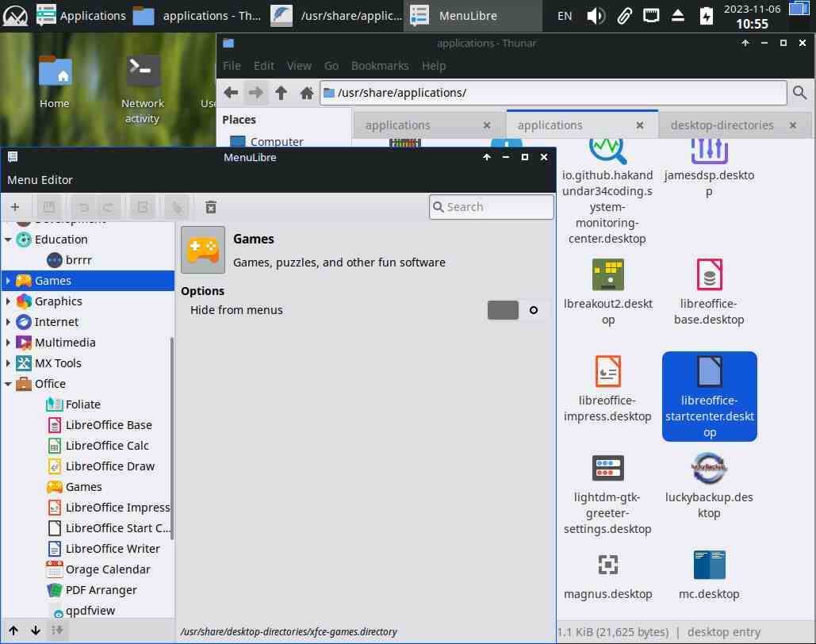The width and height of the screenshot is (816, 644).
Task: Go to parent folder in Thunar
Action: click(x=281, y=93)
